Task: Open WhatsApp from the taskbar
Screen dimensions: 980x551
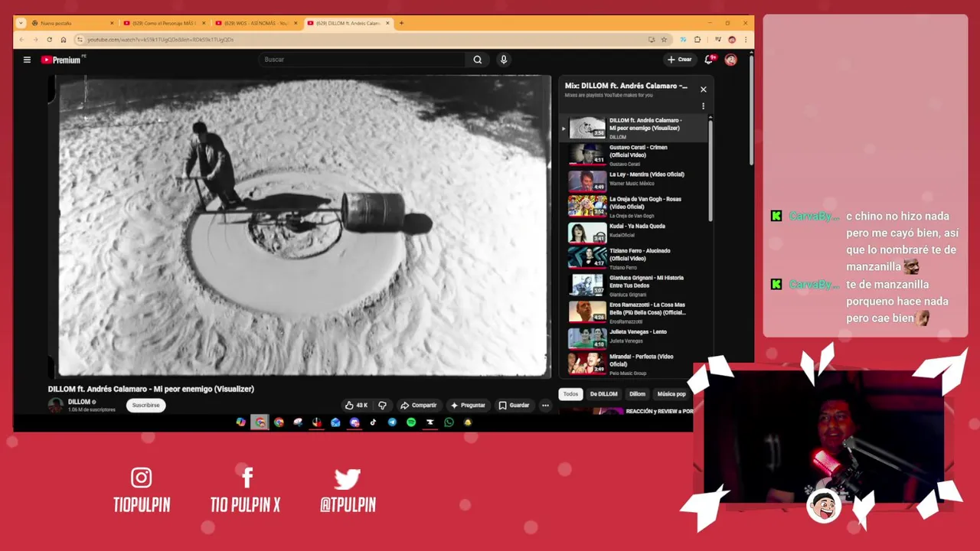Action: click(x=449, y=422)
